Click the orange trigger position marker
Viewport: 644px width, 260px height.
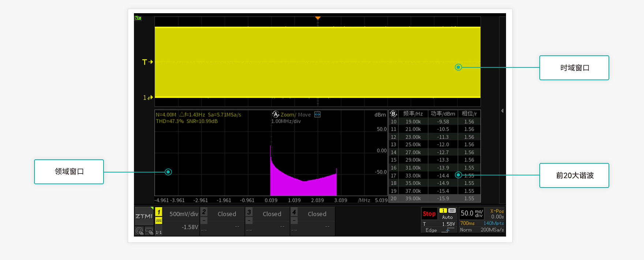pyautogui.click(x=318, y=18)
